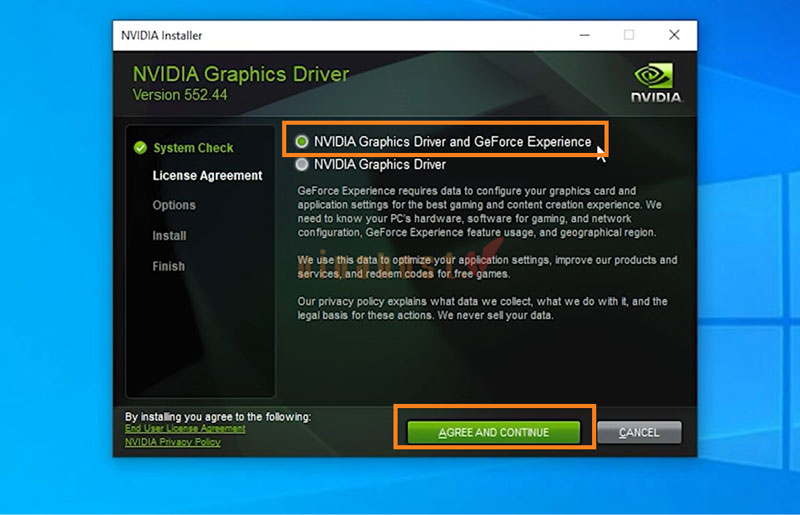Click the Version 552.44 text
800x515 pixels.
point(180,95)
